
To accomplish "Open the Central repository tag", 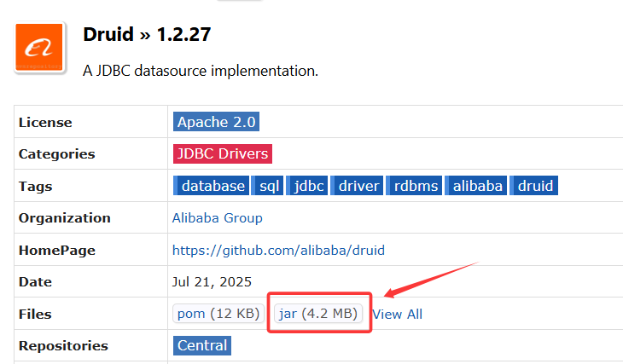I will tap(202, 346).
